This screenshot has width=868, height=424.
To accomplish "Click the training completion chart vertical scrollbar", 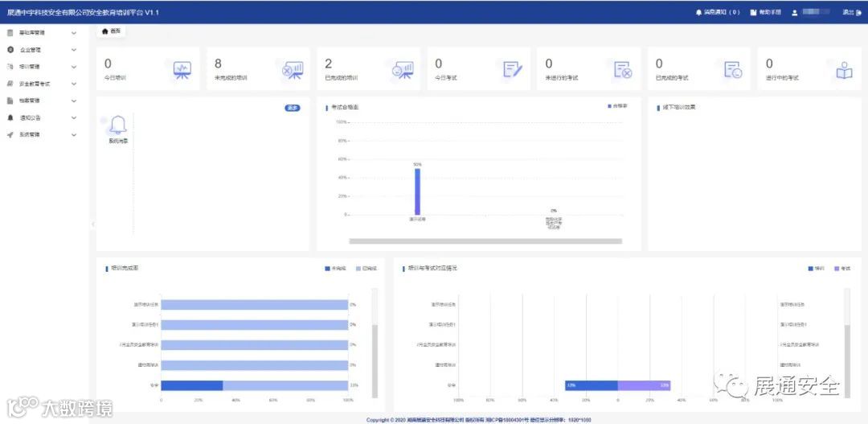I will [x=375, y=343].
